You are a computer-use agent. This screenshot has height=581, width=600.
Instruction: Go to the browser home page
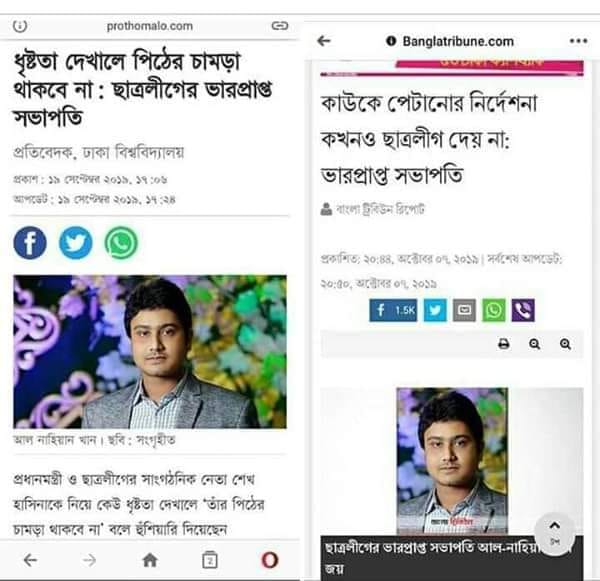click(150, 560)
